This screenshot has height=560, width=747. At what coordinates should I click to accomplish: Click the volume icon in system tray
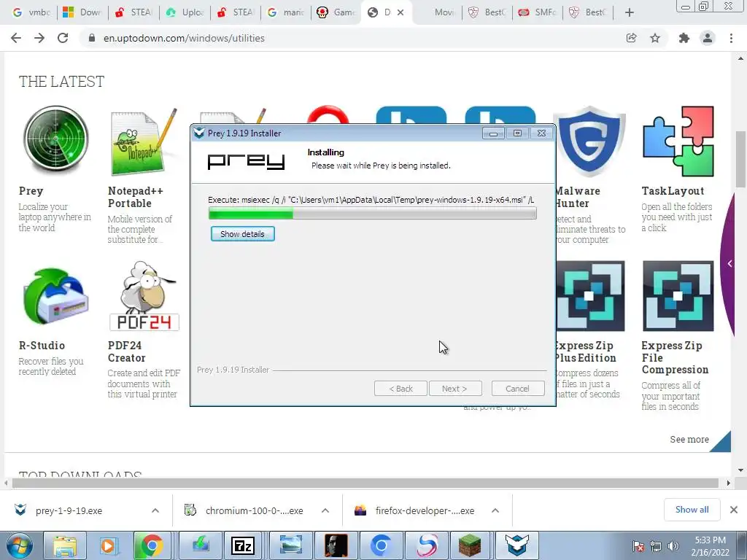[673, 545]
